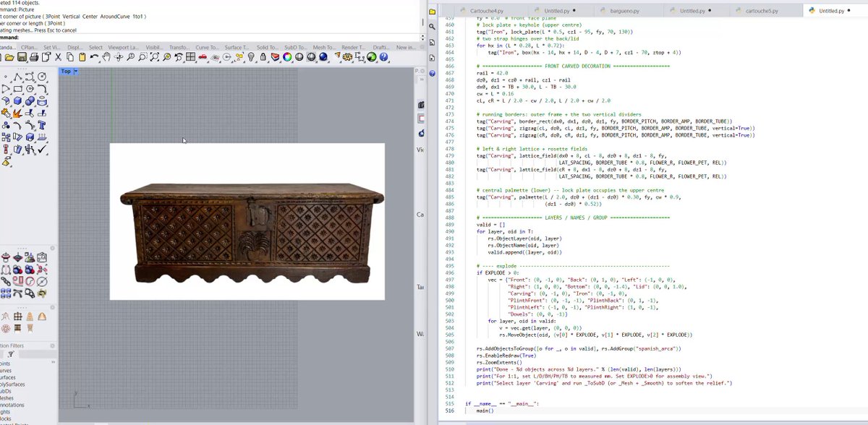Click the Save file icon in toolbar

(x=22, y=57)
